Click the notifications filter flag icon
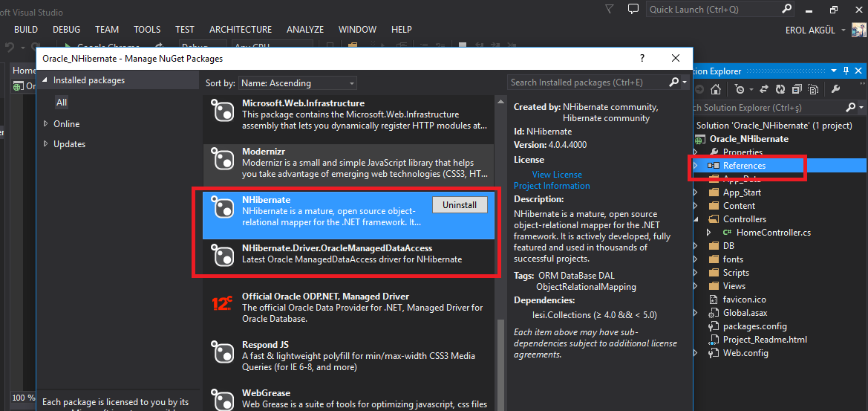 coord(610,10)
